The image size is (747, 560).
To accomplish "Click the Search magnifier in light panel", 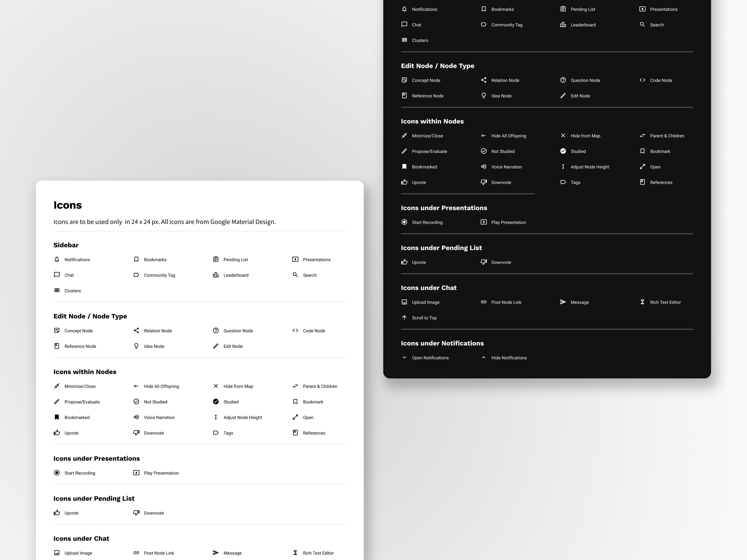I will pos(295,275).
